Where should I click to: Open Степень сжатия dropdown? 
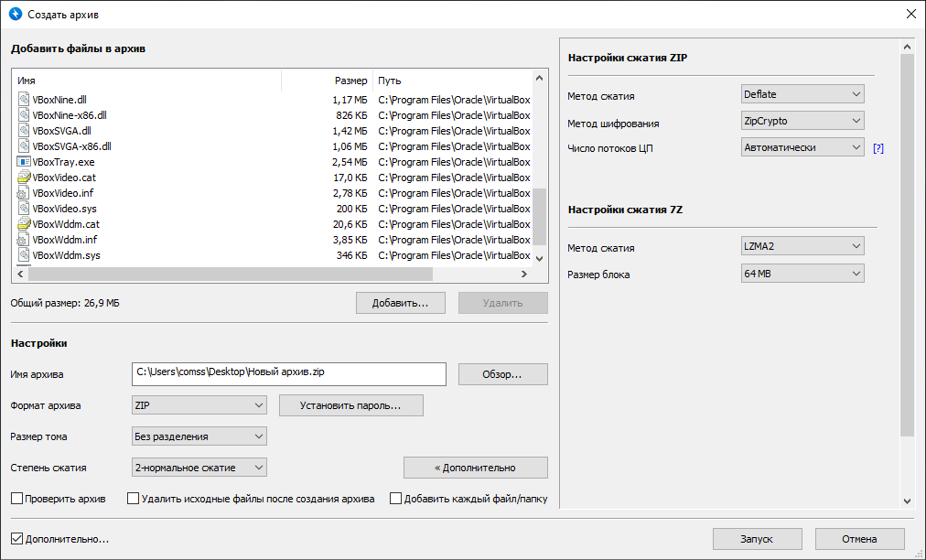coord(199,468)
